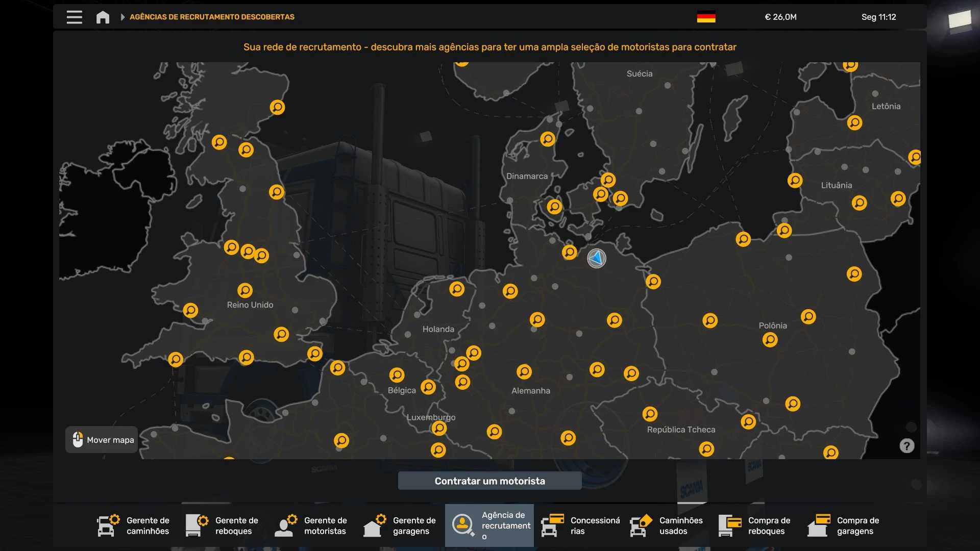Open the hamburger main menu
This screenshot has width=980, height=551.
[x=74, y=17]
